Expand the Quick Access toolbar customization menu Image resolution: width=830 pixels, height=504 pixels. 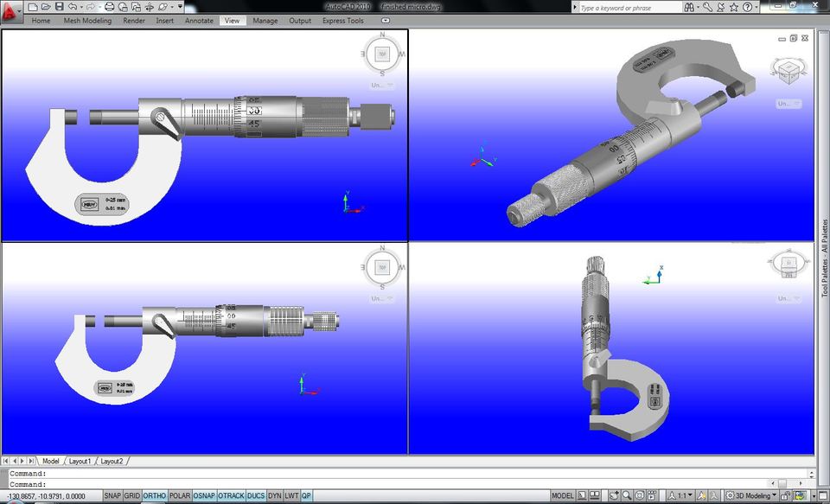tap(180, 7)
